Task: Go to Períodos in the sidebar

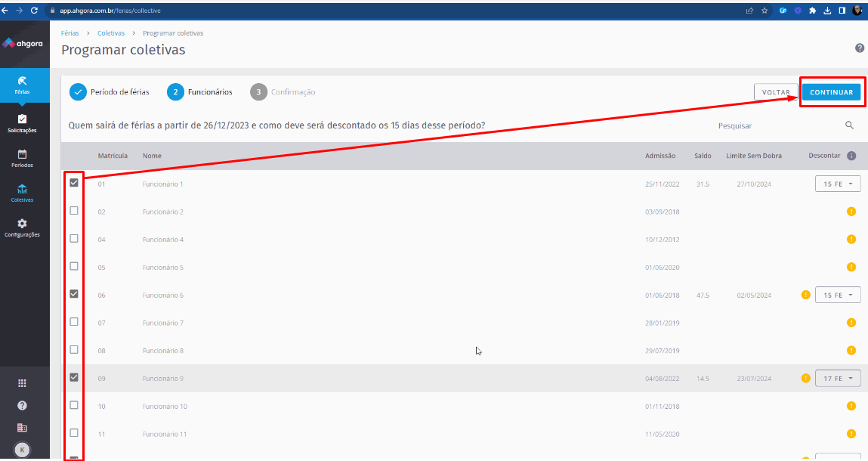Action: pyautogui.click(x=22, y=158)
